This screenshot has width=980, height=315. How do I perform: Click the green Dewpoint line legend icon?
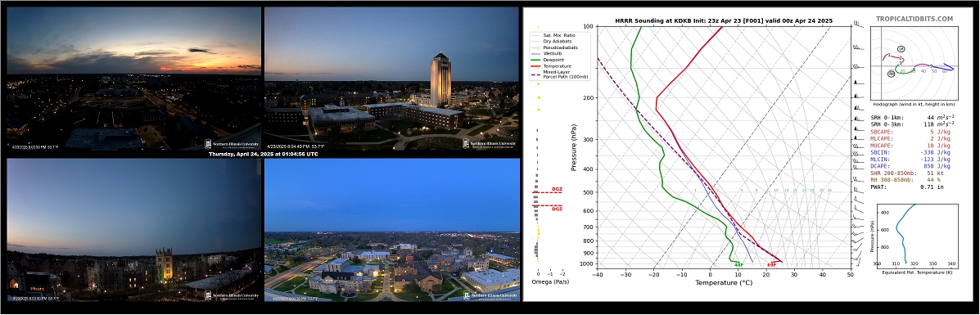[536, 60]
